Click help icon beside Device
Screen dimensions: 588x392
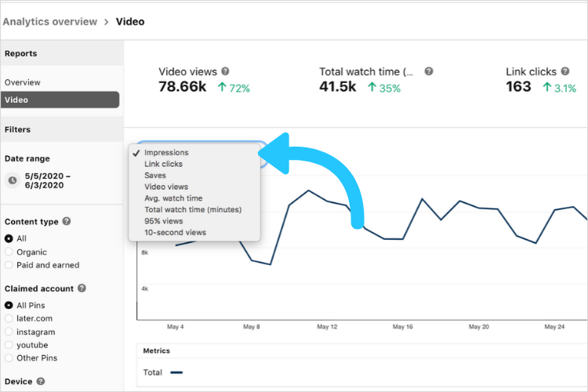41,381
